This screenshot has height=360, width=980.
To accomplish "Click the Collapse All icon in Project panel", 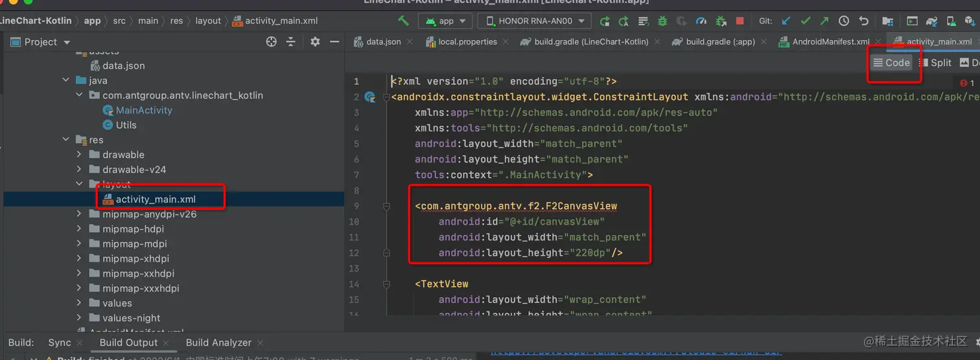I will tap(291, 41).
